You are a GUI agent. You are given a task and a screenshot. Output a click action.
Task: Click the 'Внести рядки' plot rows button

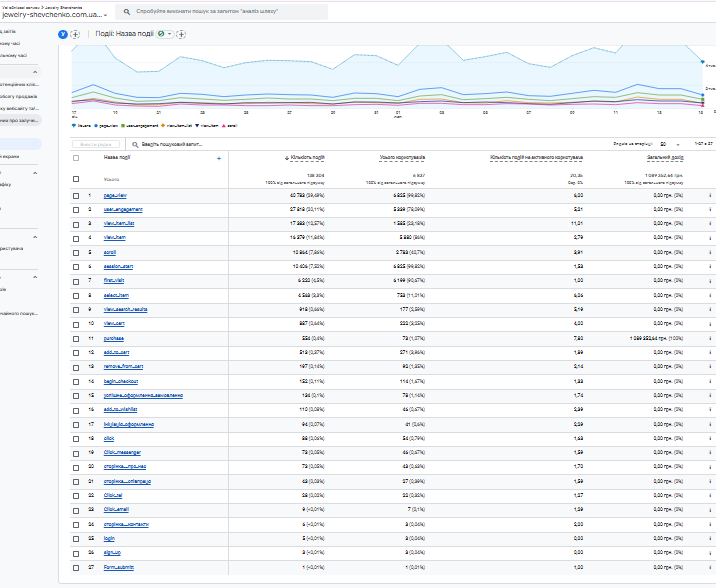(96, 144)
